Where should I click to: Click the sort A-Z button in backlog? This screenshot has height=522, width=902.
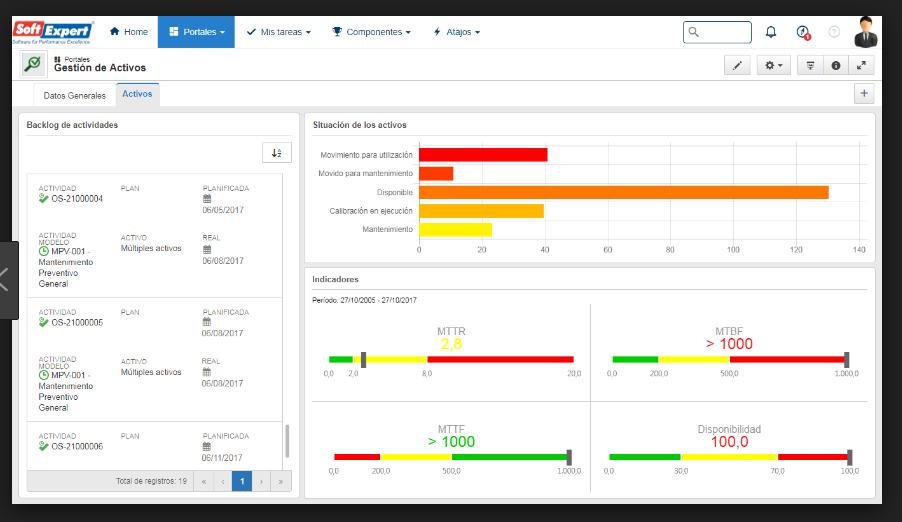click(276, 153)
